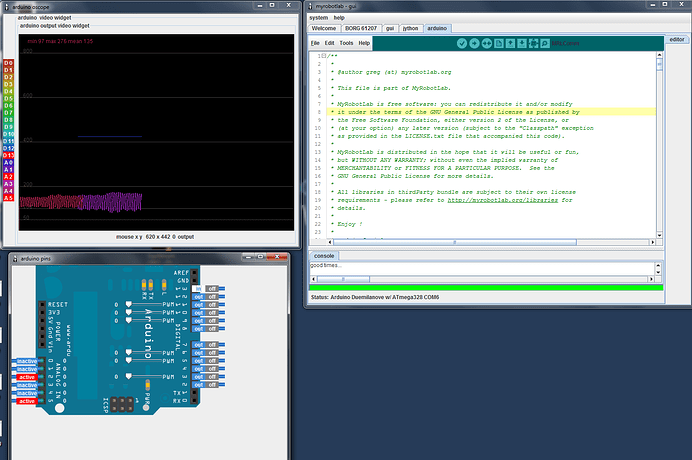Open the system menu in myrobotlab
The image size is (692, 460).
(x=319, y=18)
